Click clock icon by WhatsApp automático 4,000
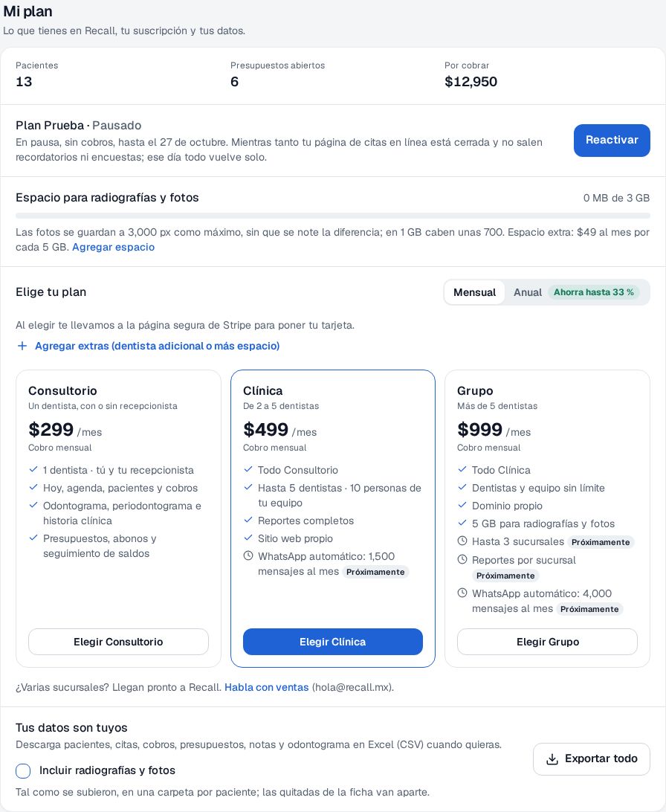Screen dimensions: 666x812 point(462,593)
